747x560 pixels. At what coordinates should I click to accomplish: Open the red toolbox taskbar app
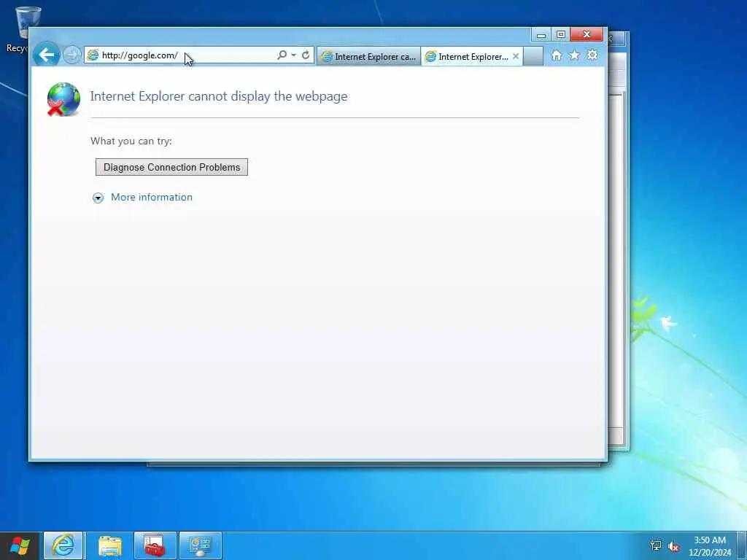(155, 545)
